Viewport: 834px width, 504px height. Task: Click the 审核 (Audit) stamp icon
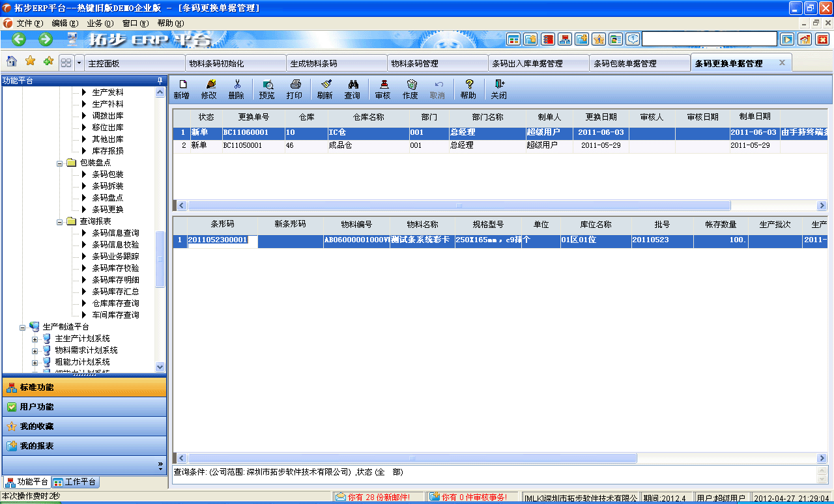[383, 89]
